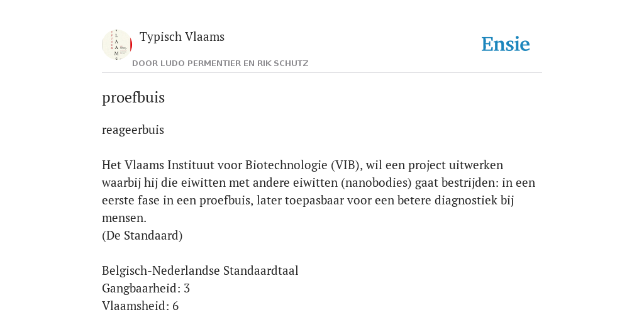Image resolution: width=644 pixels, height=322 pixels.
Task: Click the word 'mensen.' ending the paragraph
Action: 124,218
